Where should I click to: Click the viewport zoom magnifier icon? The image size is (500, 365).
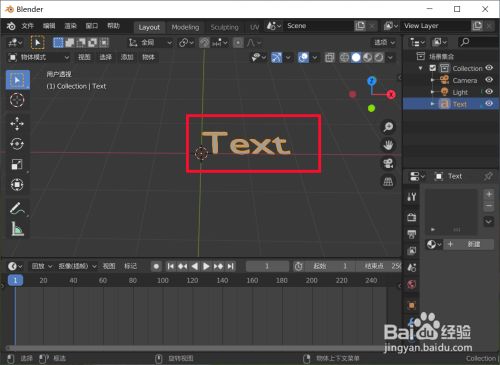click(x=388, y=127)
